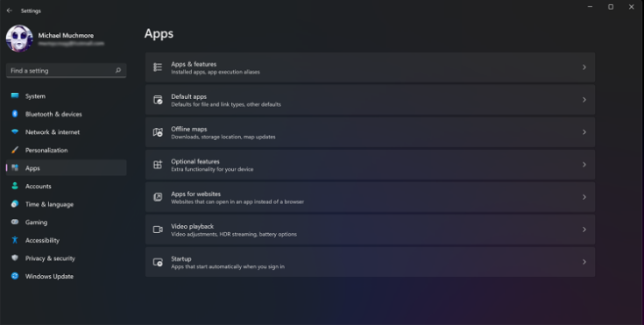The image size is (644, 325).
Task: Click the Michael Muchmore account name
Action: 66,35
